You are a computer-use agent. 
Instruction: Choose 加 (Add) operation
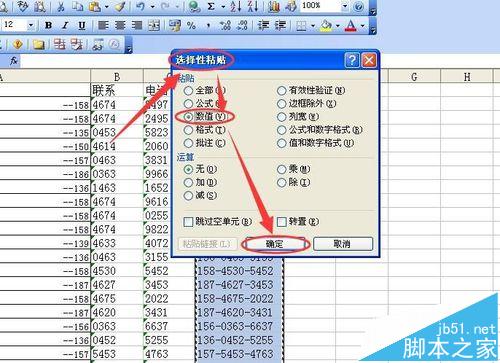point(188,182)
